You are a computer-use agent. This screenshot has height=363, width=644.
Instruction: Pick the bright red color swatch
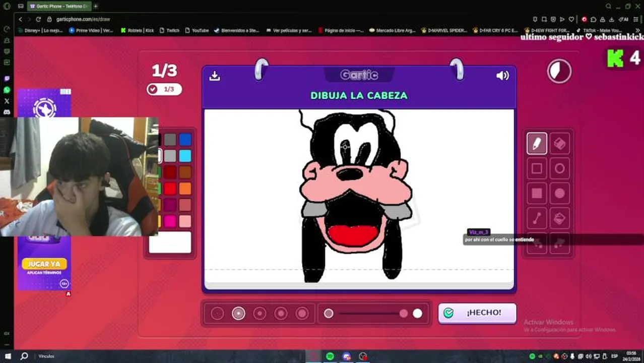pyautogui.click(x=170, y=188)
